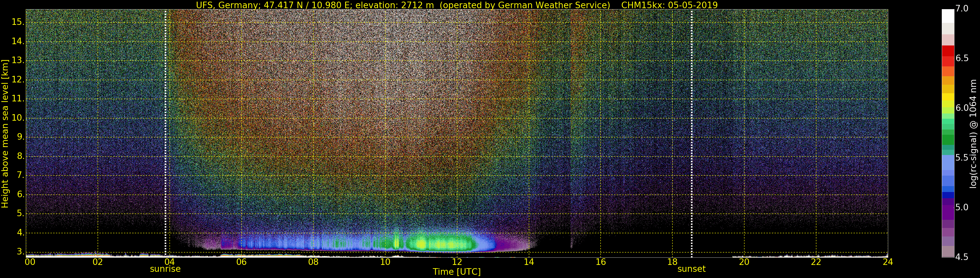Image resolution: width=980 pixels, height=278 pixels.
Task: Click the time tick label '04'
Action: [x=169, y=262]
